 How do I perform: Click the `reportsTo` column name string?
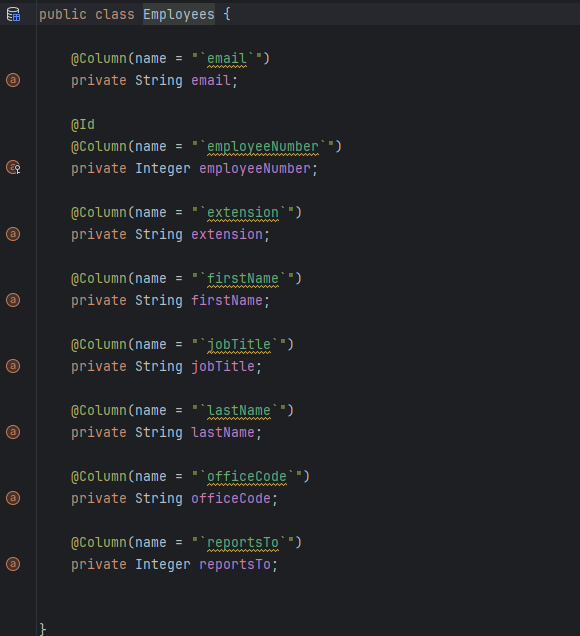tap(243, 543)
